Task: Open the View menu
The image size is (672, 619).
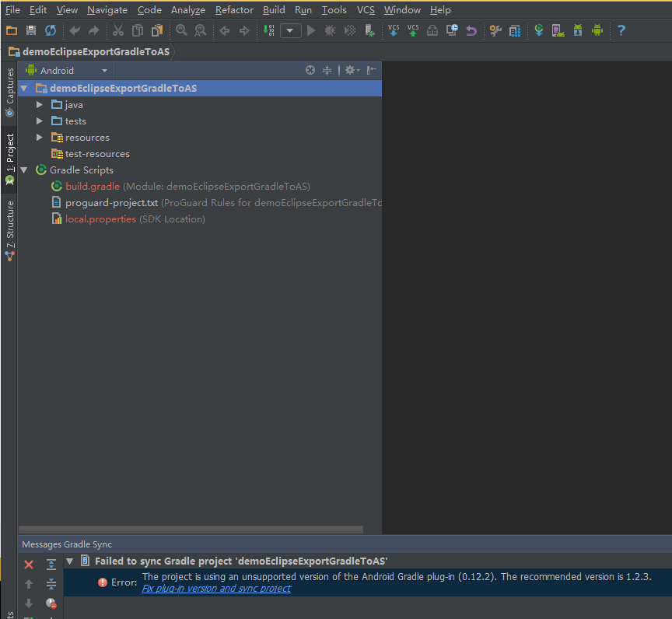Action: (68, 10)
